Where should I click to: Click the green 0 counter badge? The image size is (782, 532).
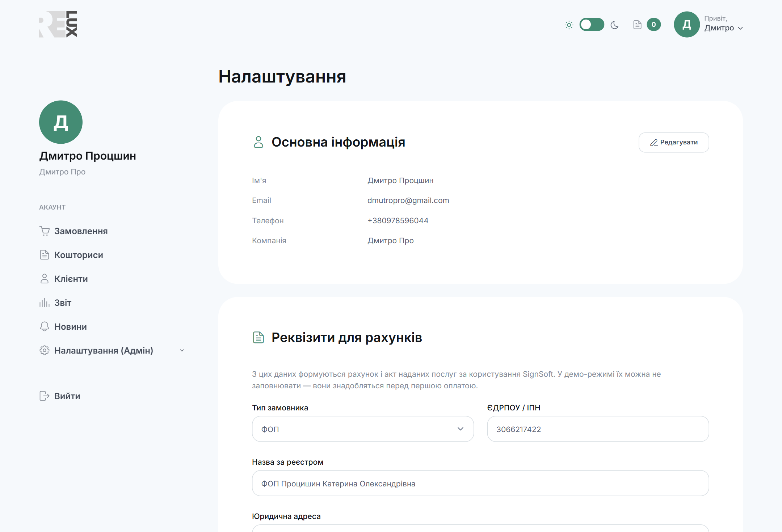click(x=653, y=25)
